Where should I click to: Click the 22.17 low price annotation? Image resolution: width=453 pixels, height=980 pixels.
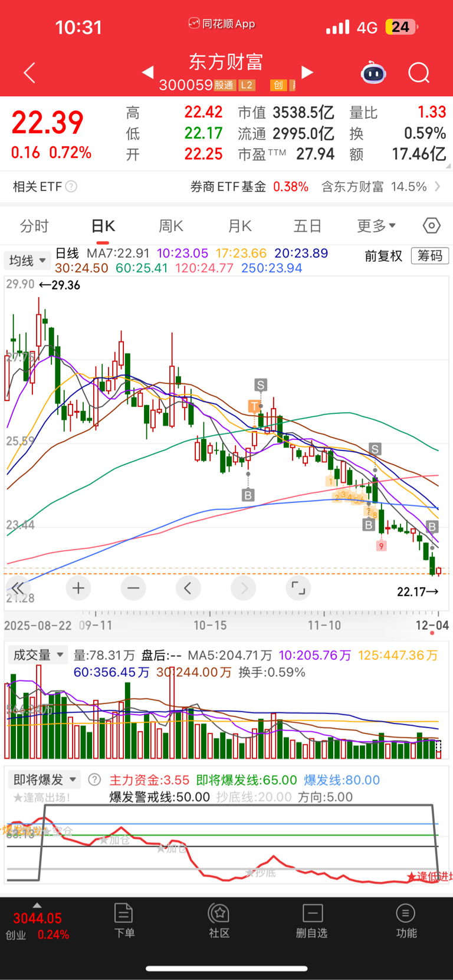tap(418, 591)
